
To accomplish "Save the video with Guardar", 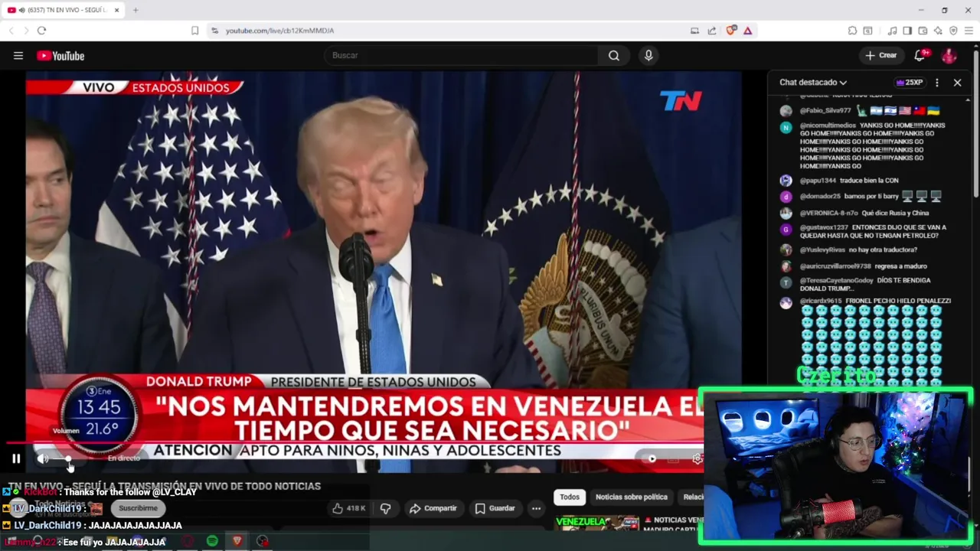I will coord(495,508).
